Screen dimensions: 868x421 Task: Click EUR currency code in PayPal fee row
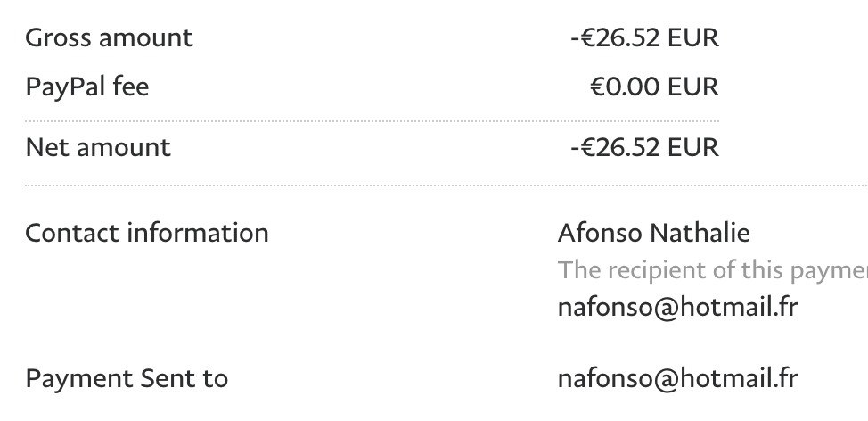click(x=692, y=87)
